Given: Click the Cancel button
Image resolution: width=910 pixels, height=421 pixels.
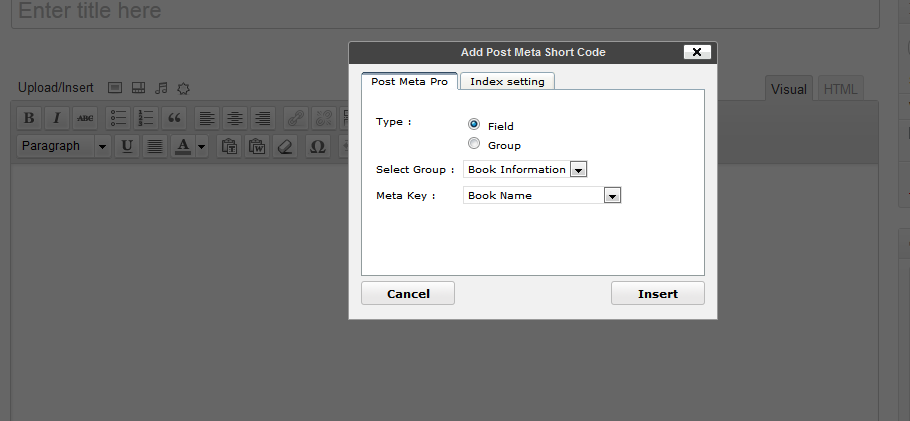Looking at the screenshot, I should point(408,293).
